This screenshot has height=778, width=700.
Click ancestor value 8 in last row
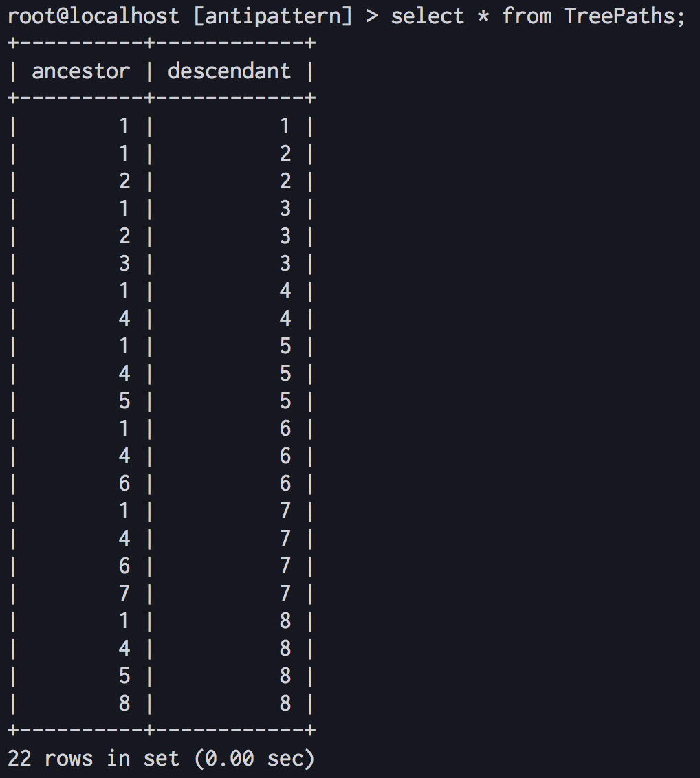point(124,703)
